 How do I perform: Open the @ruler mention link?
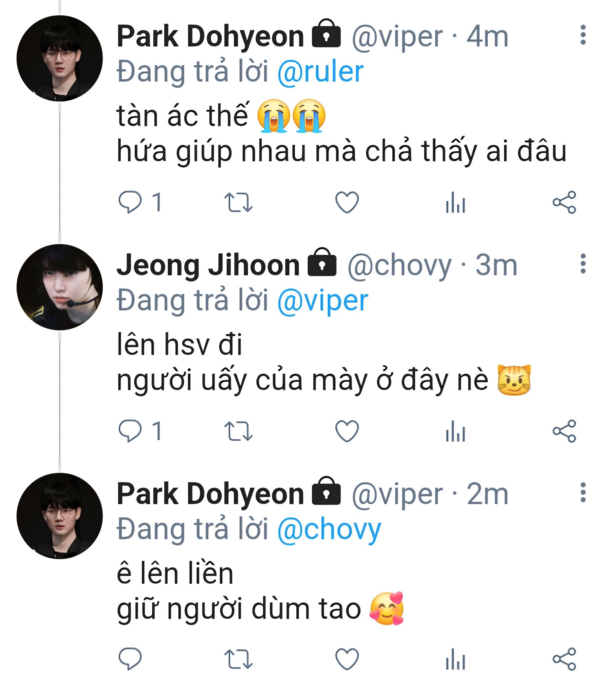(x=320, y=72)
